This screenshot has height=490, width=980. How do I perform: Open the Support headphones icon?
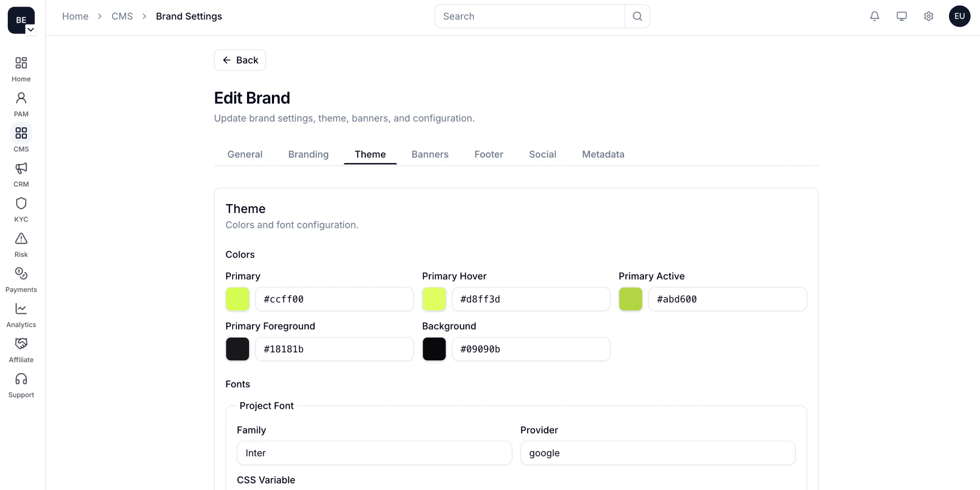(21, 379)
